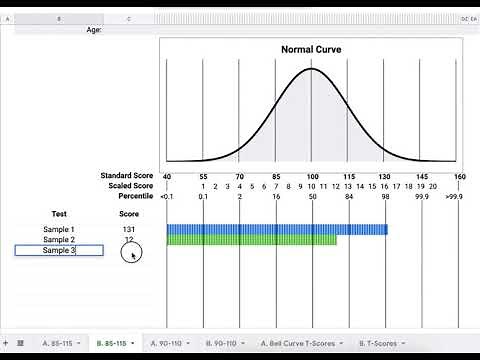Click the standard score value 100
The height and width of the screenshot is (360, 480).
point(313,177)
